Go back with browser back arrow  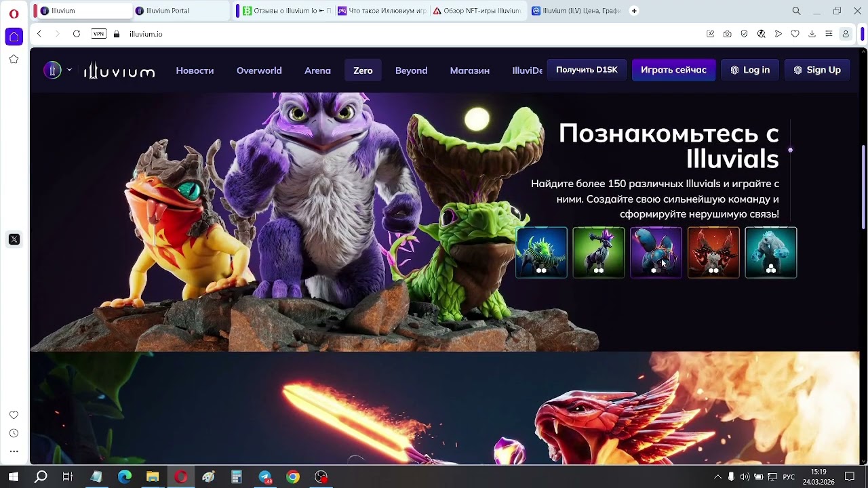click(39, 34)
